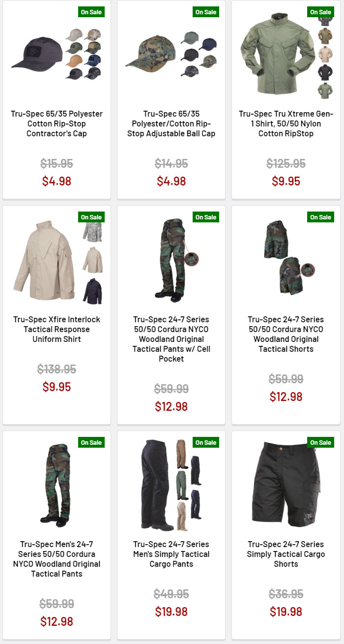Open Tru-Spec Adjustable Ball Cap title link
This screenshot has width=344, height=644.
click(171, 123)
